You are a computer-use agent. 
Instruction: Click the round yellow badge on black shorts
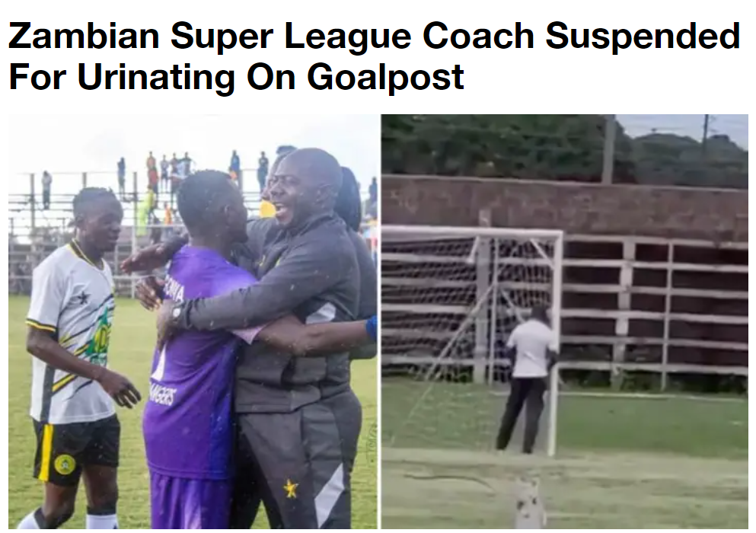click(x=65, y=465)
